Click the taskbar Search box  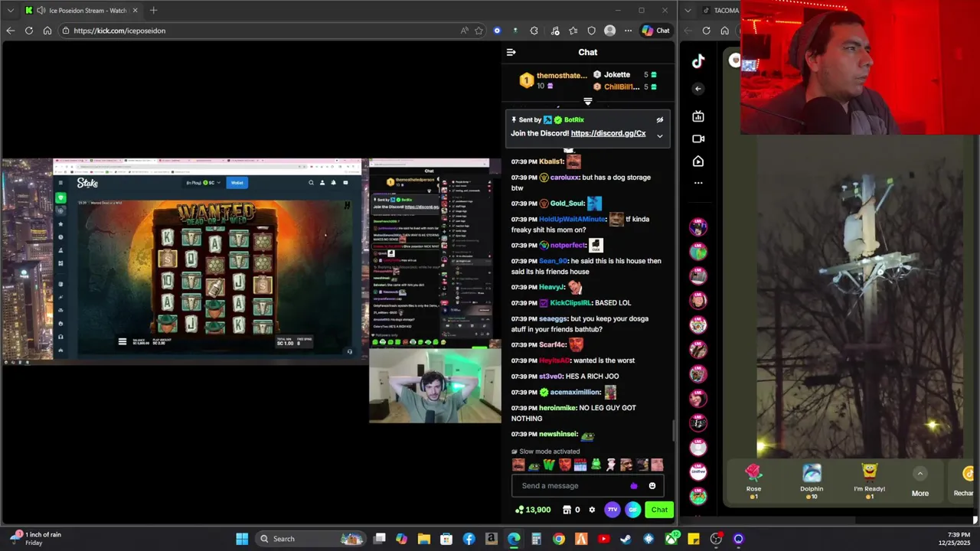(310, 539)
